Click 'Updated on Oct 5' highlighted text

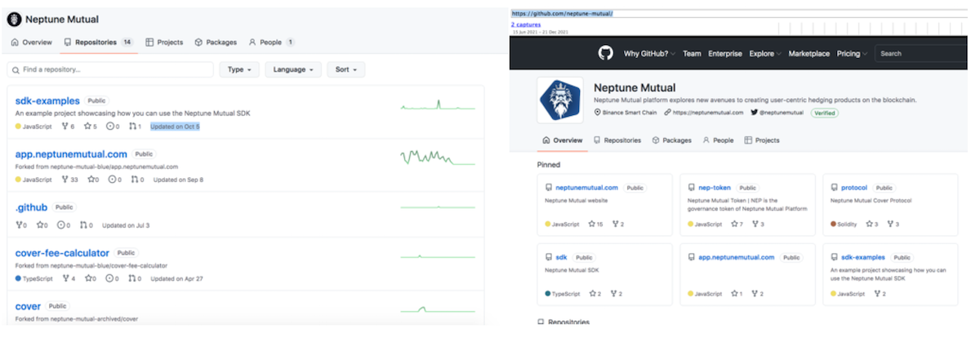pyautogui.click(x=175, y=127)
